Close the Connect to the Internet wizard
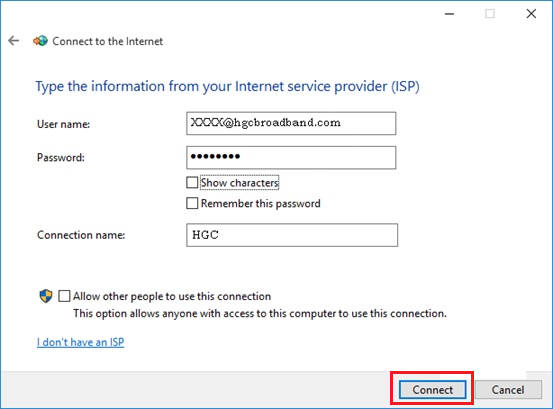This screenshot has height=409, width=553. pos(531,14)
